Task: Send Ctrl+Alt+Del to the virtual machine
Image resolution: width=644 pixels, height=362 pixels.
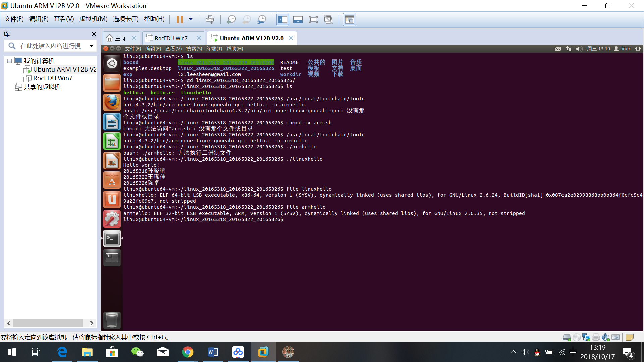Action: coord(210,19)
